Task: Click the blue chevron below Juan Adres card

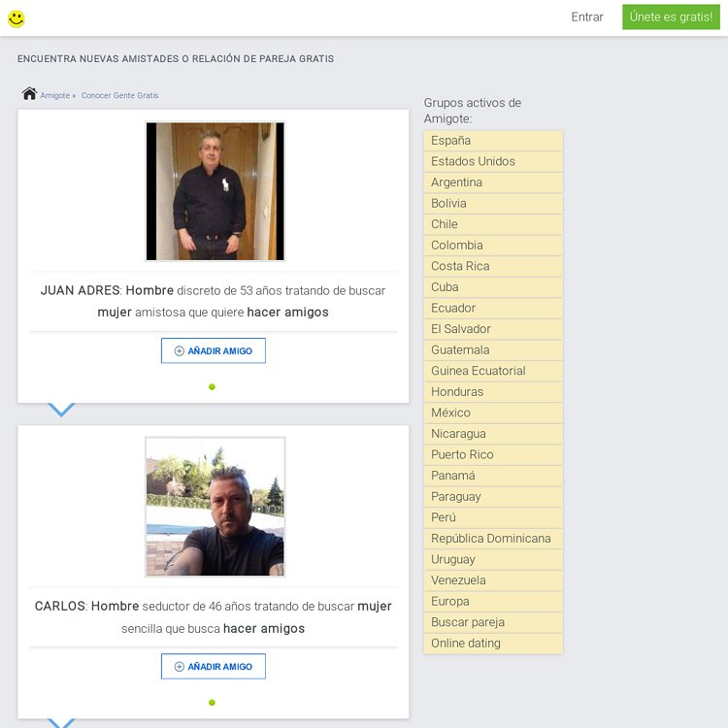Action: (x=61, y=410)
